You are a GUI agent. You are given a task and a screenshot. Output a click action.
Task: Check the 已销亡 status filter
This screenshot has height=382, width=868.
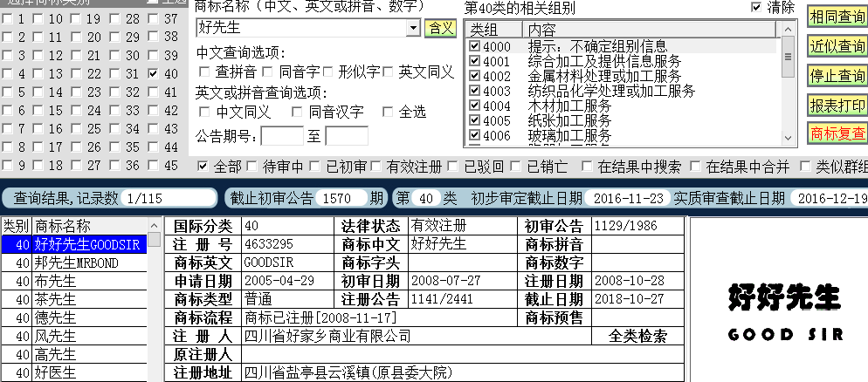point(515,166)
